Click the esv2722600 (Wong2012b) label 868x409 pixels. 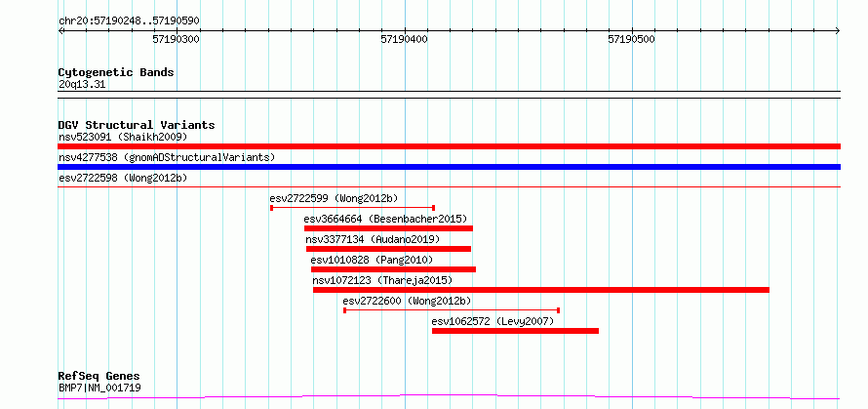[407, 301]
